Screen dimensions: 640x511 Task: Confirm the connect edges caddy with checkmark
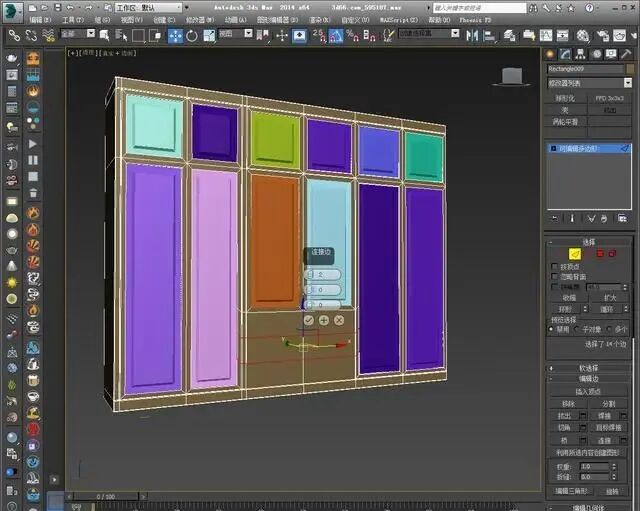(309, 320)
